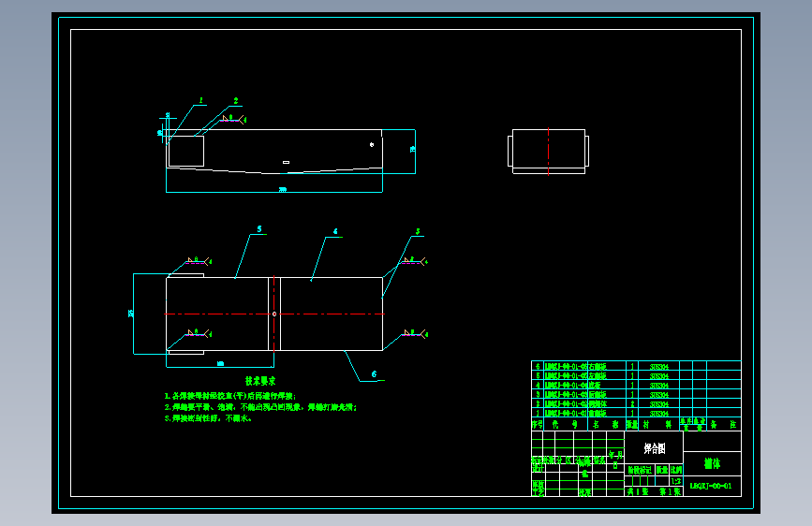Click parts list row 5 part code

[x=566, y=376]
